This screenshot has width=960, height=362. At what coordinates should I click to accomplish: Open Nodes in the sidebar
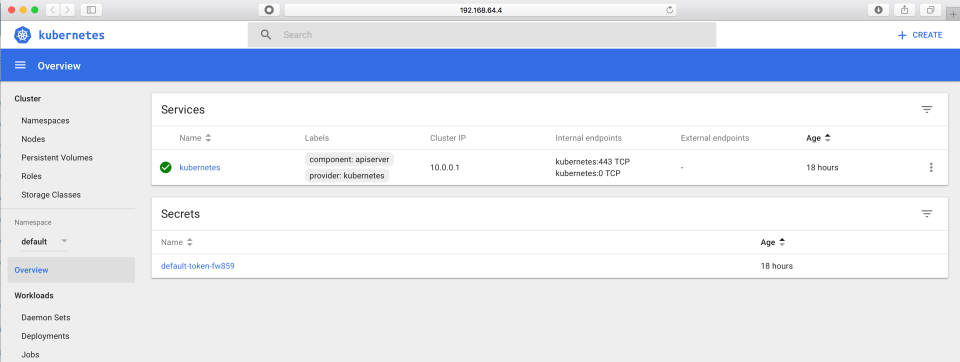[x=33, y=139]
